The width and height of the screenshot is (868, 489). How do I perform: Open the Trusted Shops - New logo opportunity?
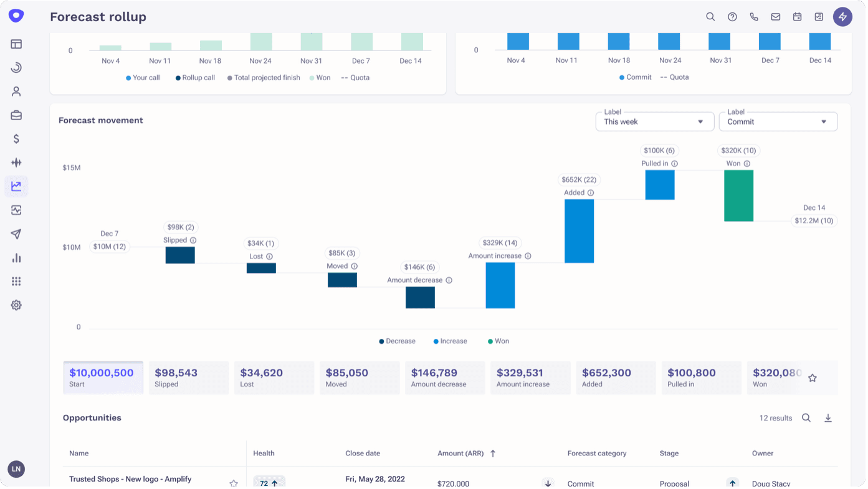(130, 479)
